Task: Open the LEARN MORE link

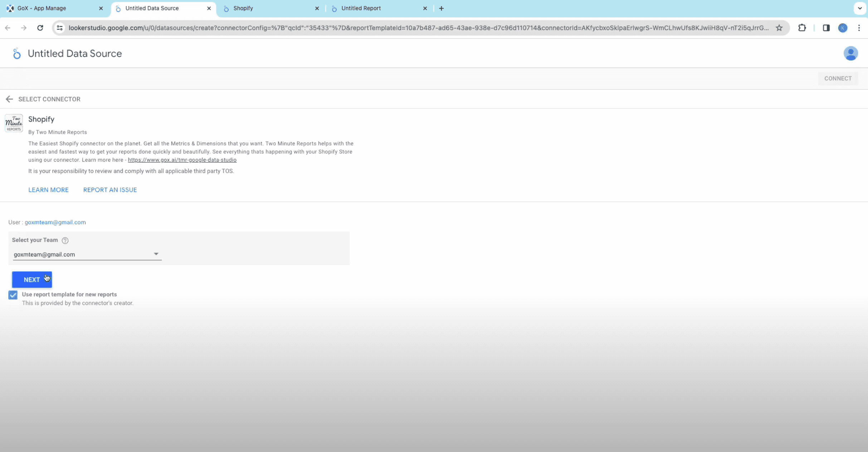Action: tap(48, 190)
